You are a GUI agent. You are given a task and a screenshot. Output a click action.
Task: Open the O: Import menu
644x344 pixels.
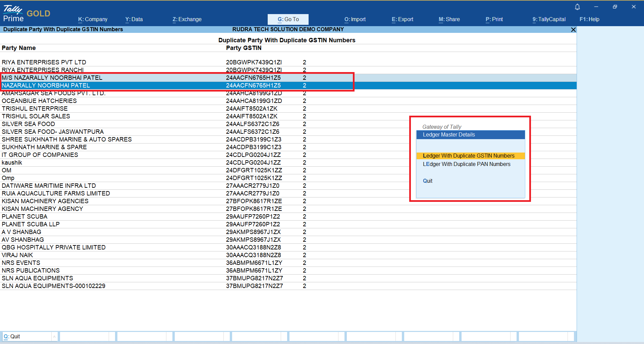(355, 19)
